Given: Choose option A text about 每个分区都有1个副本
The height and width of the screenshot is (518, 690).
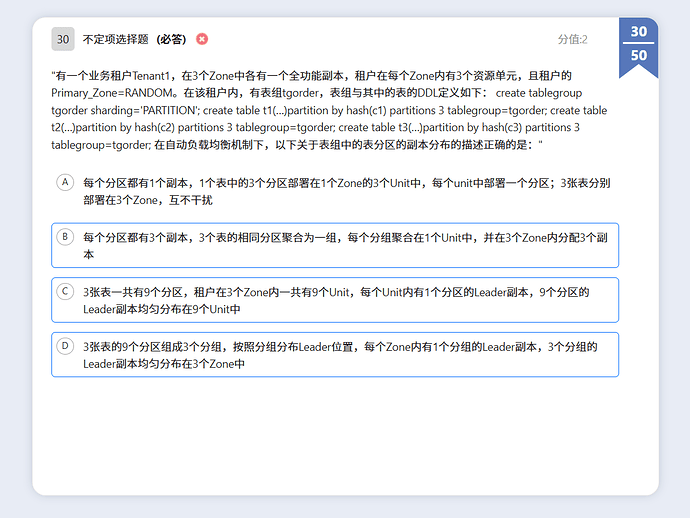Looking at the screenshot, I should tap(346, 190).
